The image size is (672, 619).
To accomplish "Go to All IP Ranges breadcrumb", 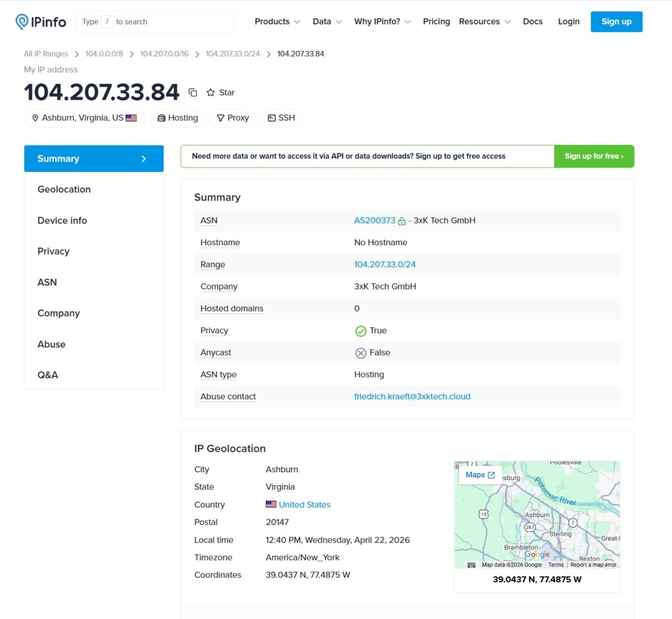I will click(46, 54).
